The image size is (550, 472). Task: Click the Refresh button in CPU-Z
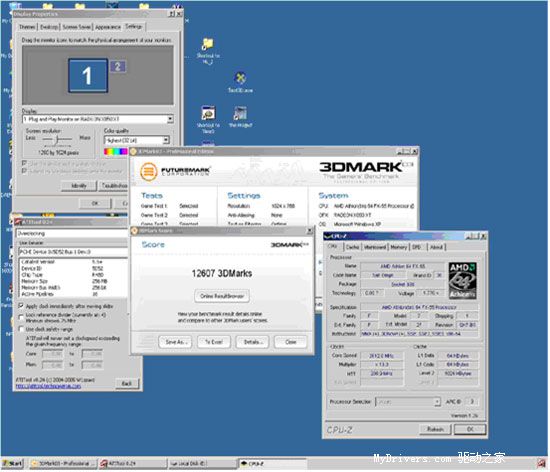(x=435, y=429)
